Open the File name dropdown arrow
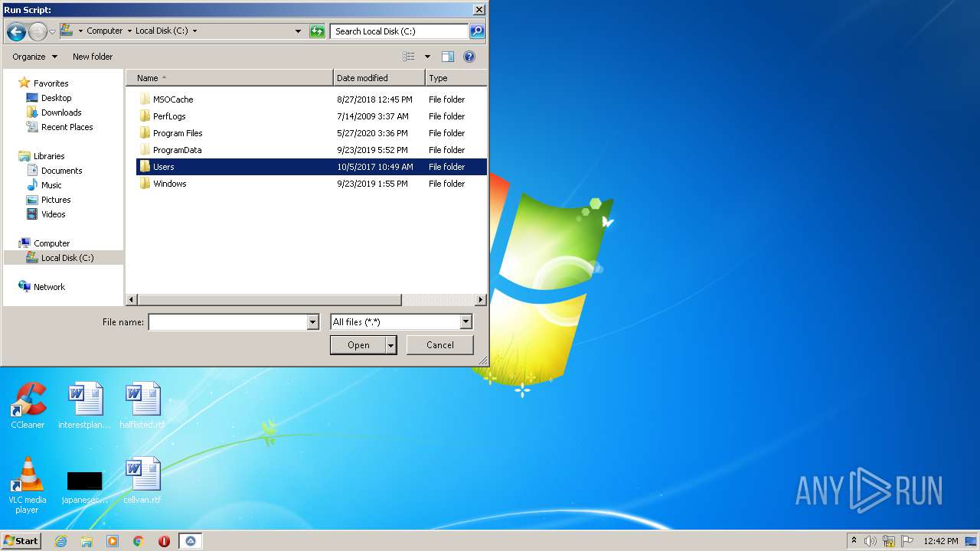The image size is (980, 551). pyautogui.click(x=312, y=322)
